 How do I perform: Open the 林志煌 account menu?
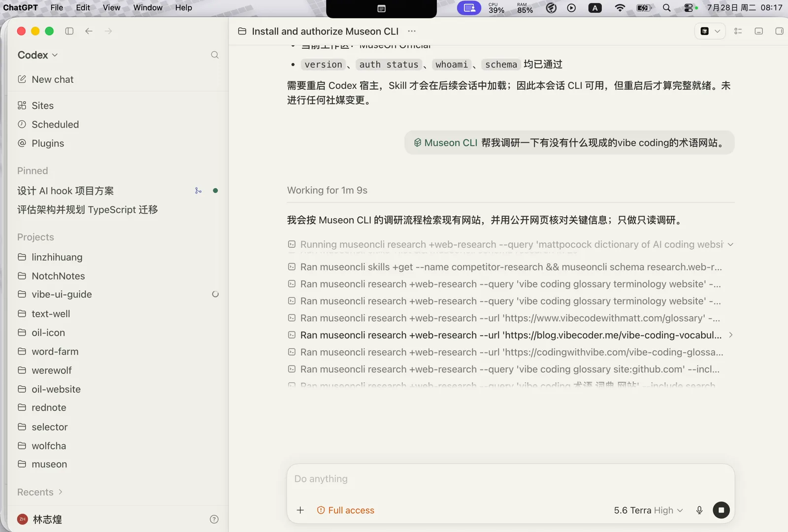coord(39,519)
